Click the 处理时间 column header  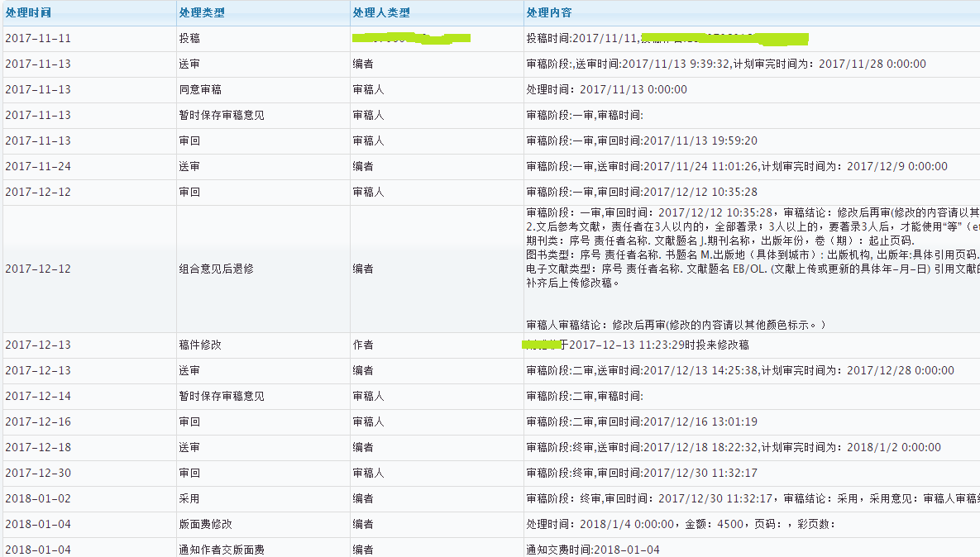[x=28, y=12]
